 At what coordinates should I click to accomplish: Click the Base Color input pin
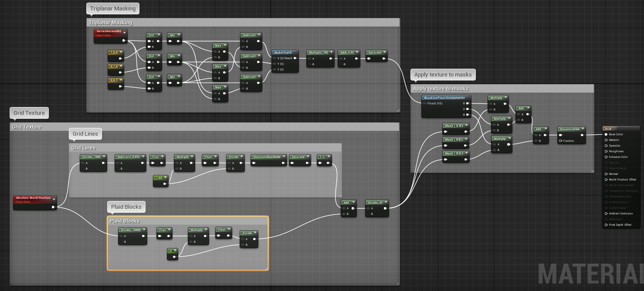coord(606,134)
